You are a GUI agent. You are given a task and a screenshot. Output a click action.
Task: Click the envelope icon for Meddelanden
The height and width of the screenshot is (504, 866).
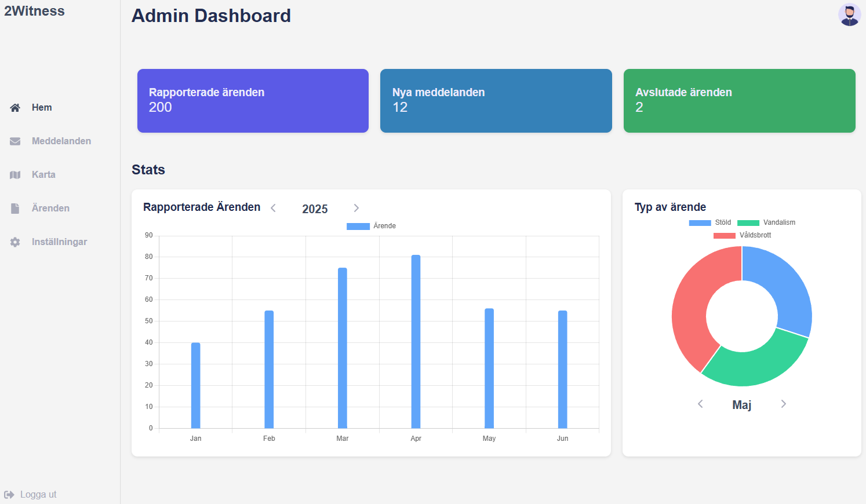tap(15, 141)
